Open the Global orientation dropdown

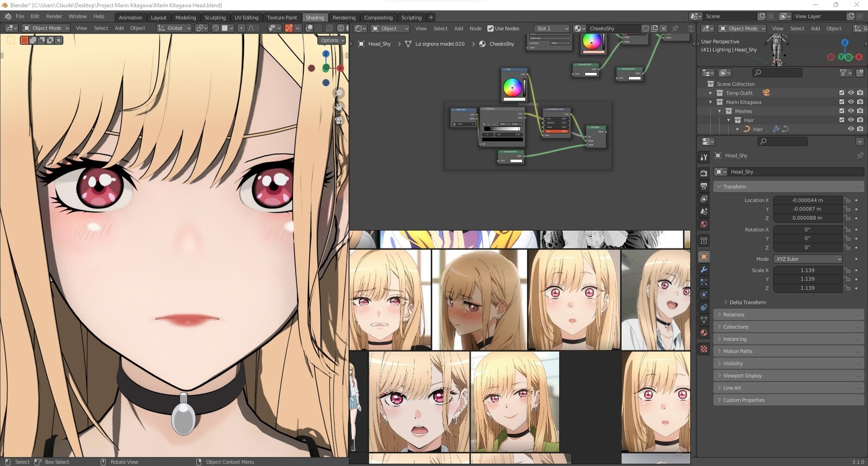[174, 28]
